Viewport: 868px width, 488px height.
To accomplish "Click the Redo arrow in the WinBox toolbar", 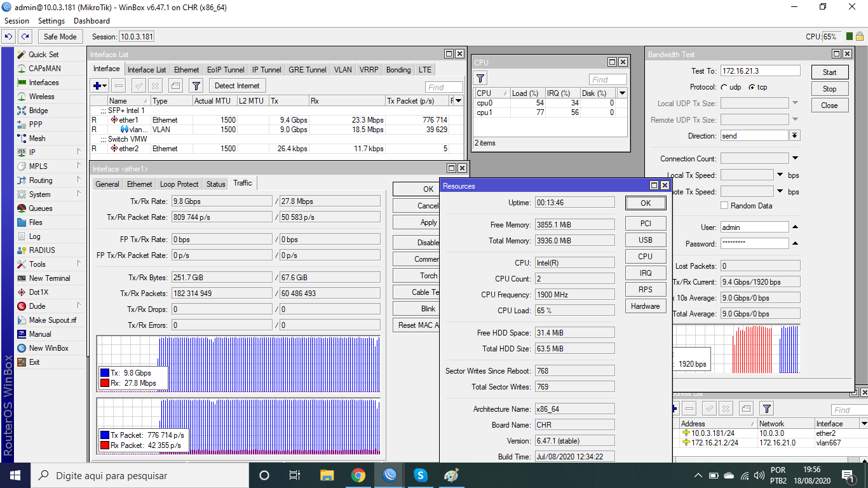I will click(25, 37).
